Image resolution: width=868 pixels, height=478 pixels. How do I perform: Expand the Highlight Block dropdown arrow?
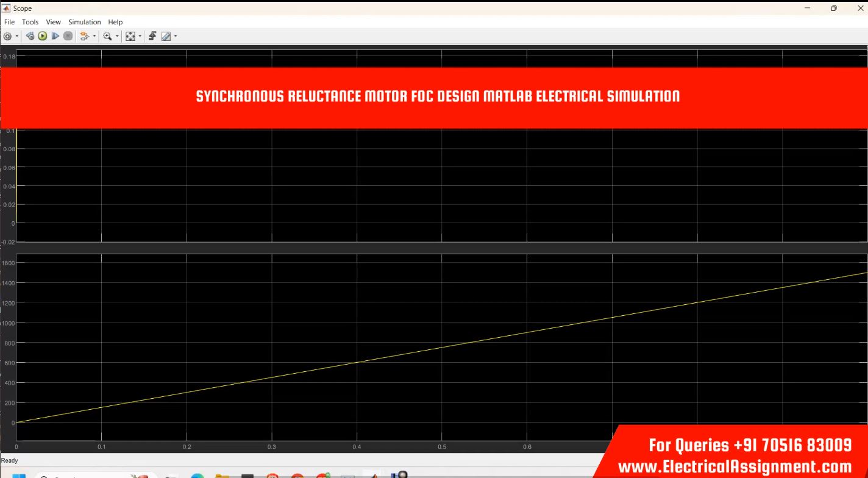click(94, 37)
